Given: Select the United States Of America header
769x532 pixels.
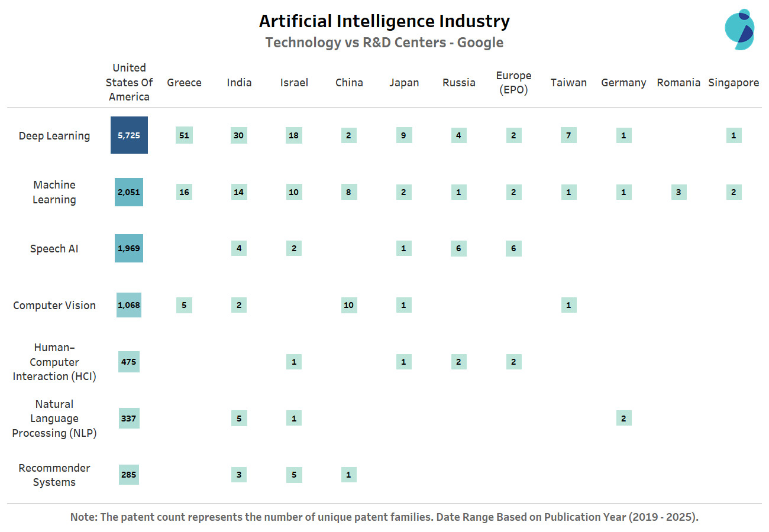Looking at the screenshot, I should tap(129, 82).
